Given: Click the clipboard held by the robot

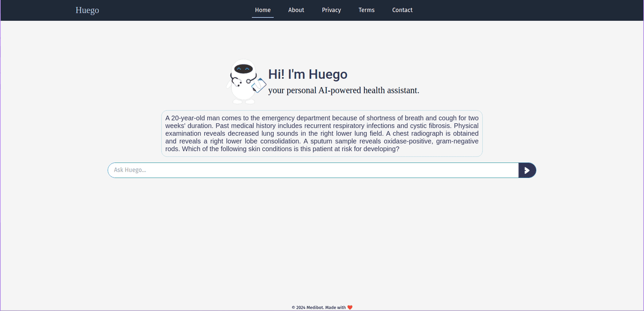Looking at the screenshot, I should click(x=259, y=85).
